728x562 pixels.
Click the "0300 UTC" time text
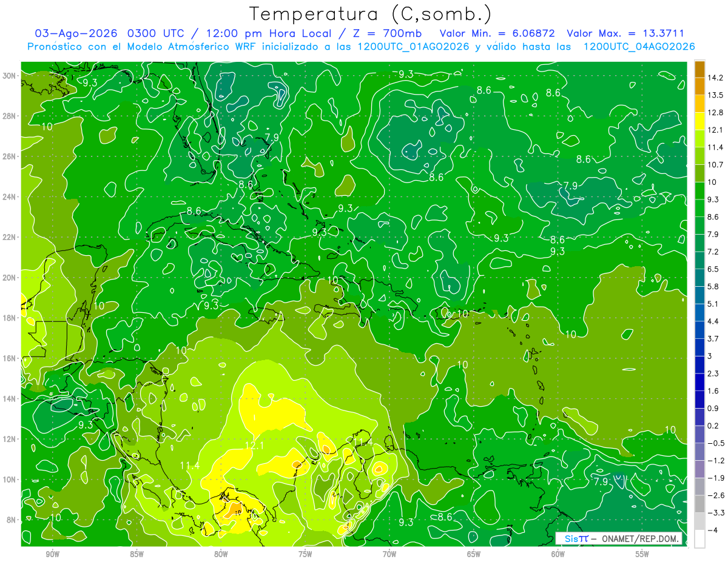pos(156,33)
